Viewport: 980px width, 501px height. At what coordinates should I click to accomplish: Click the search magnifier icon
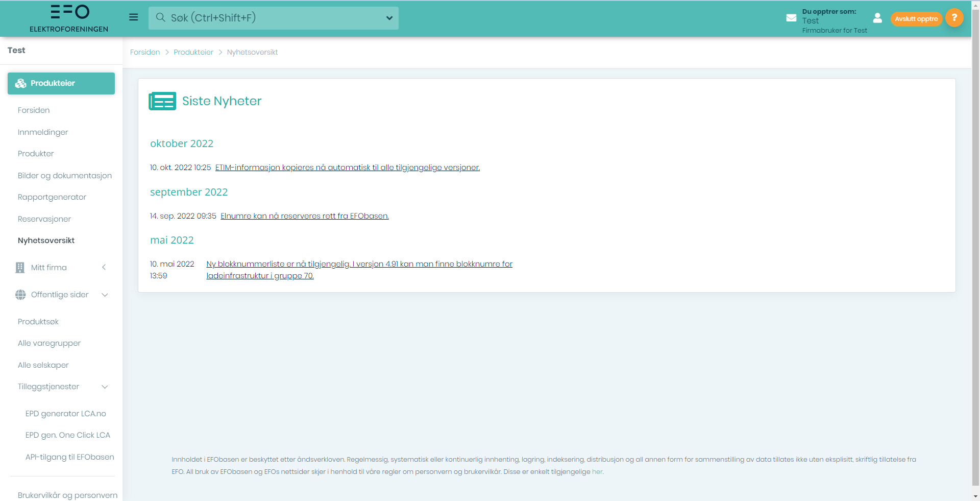coord(160,18)
